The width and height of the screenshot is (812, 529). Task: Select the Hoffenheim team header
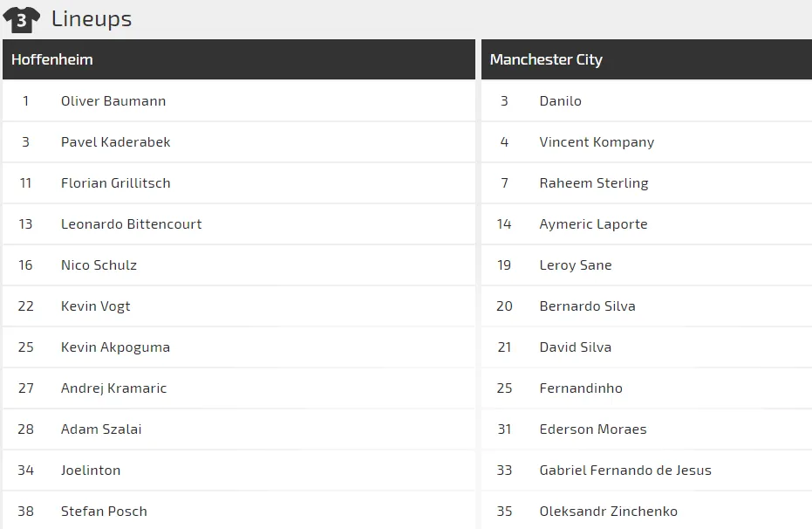coord(52,59)
